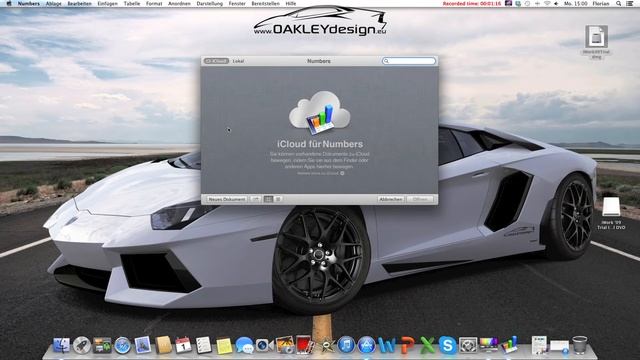
Task: Open Launchpad rocket icon in dock
Action: pyautogui.click(x=82, y=345)
